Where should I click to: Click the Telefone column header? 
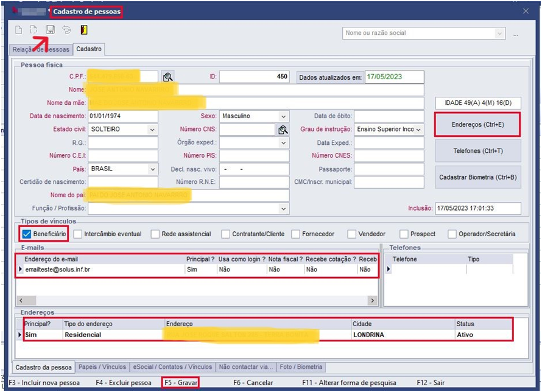(x=429, y=259)
